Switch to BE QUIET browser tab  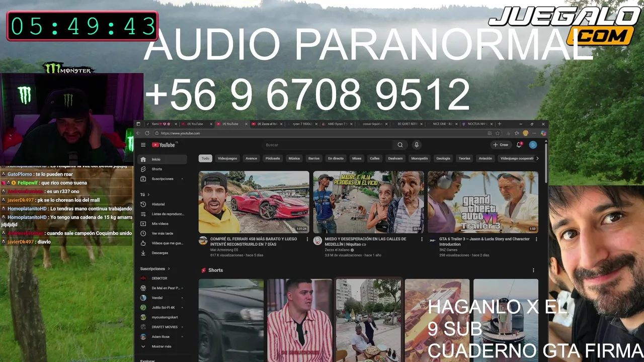[408, 124]
